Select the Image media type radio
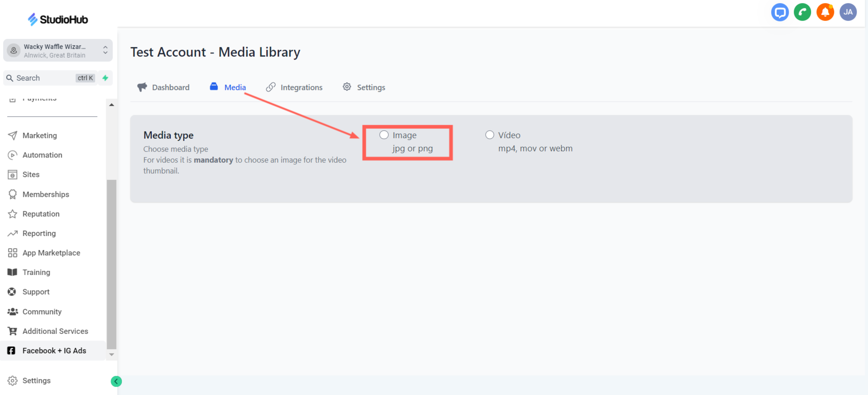 tap(384, 135)
